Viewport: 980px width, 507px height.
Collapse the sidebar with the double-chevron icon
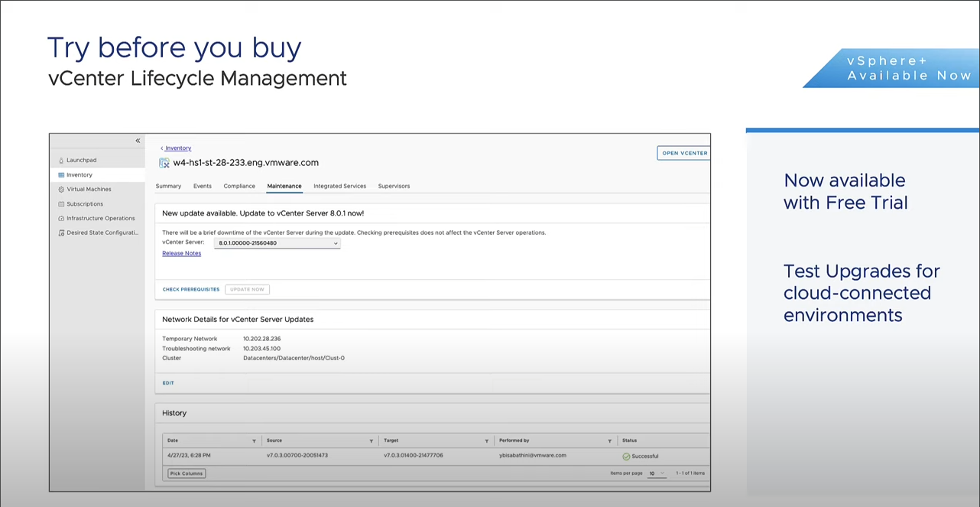pyautogui.click(x=138, y=141)
